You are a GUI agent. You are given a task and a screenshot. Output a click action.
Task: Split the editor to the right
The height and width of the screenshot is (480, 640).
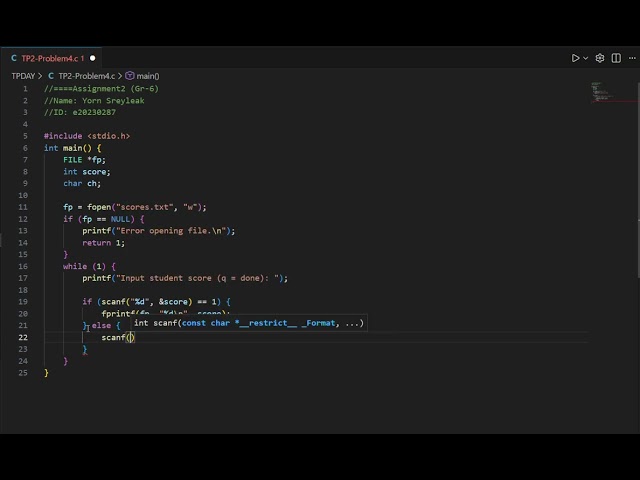pyautogui.click(x=614, y=58)
